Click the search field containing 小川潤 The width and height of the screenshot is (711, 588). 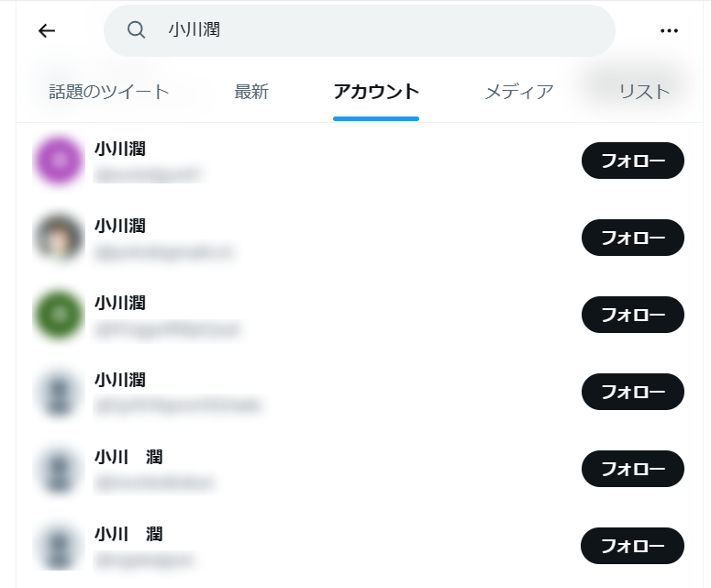pos(360,31)
